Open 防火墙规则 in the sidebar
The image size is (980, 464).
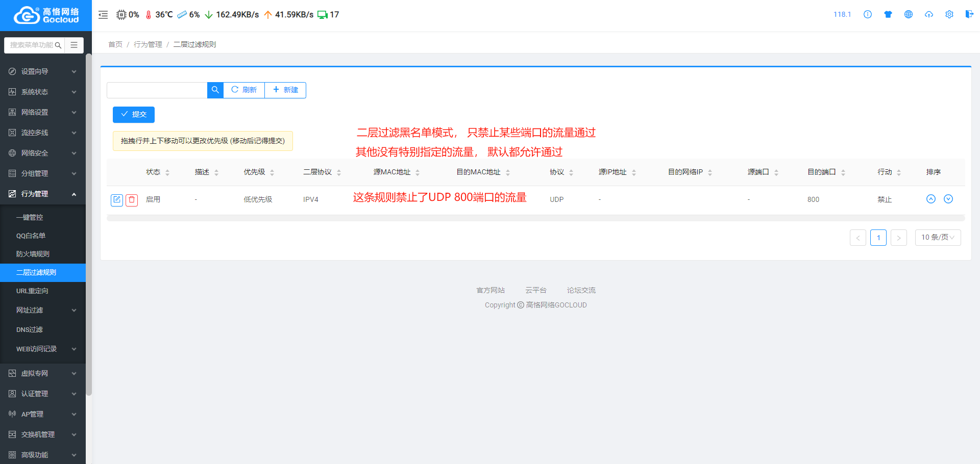[33, 254]
